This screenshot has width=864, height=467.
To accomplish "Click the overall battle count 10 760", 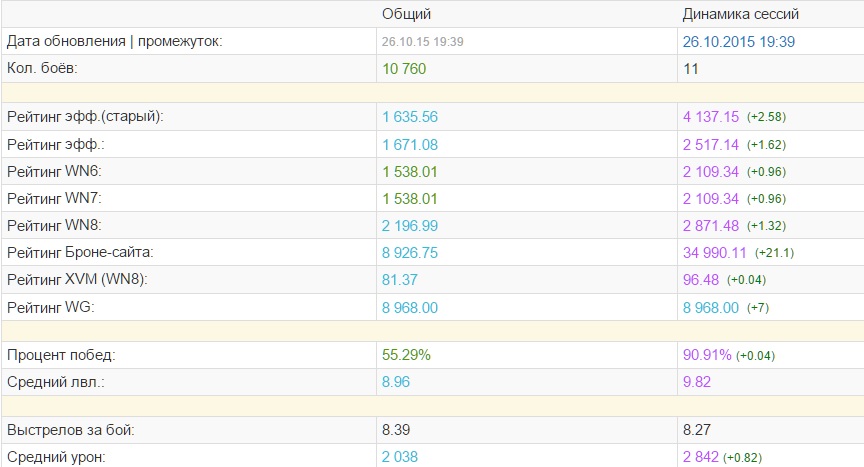I will coord(410,69).
